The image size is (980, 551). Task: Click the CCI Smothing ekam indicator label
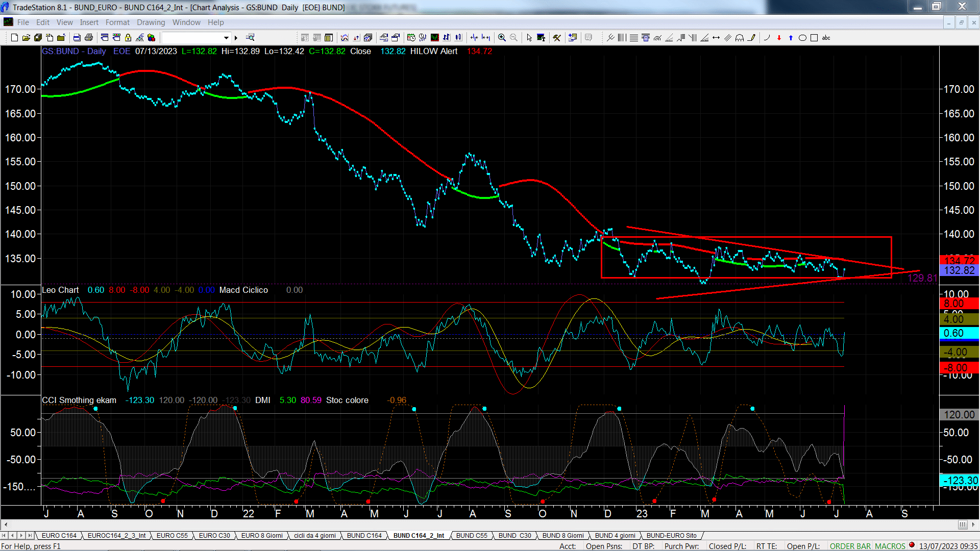[79, 400]
